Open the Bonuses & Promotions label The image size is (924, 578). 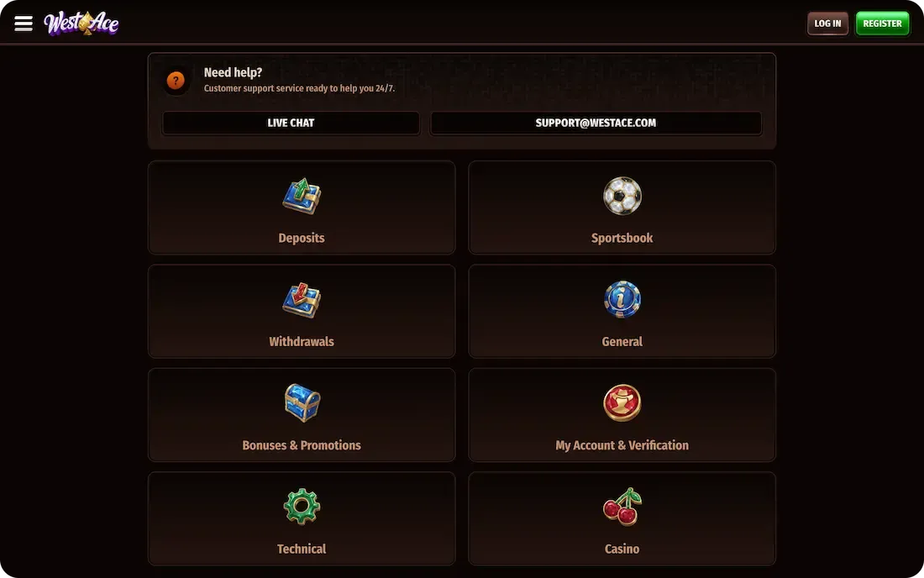point(302,445)
